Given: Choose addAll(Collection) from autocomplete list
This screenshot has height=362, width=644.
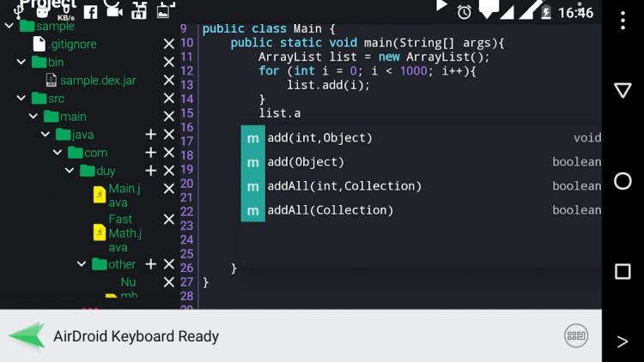Looking at the screenshot, I should (x=421, y=210).
